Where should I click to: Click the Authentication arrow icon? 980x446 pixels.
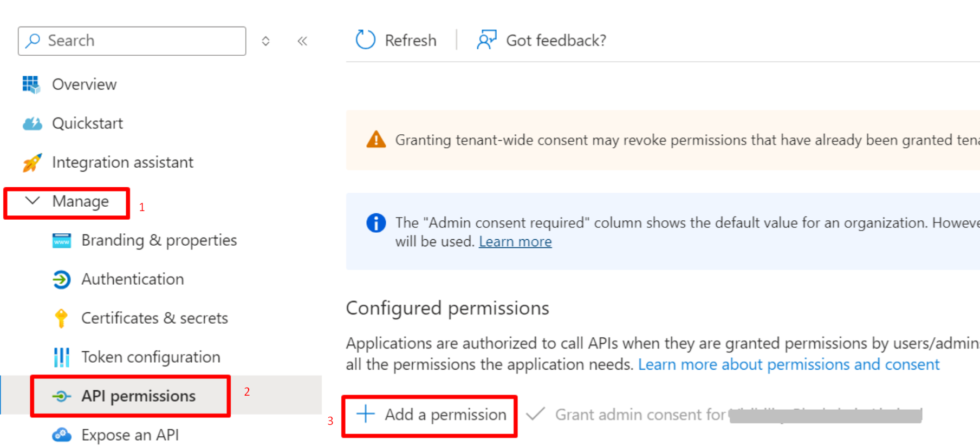point(61,279)
